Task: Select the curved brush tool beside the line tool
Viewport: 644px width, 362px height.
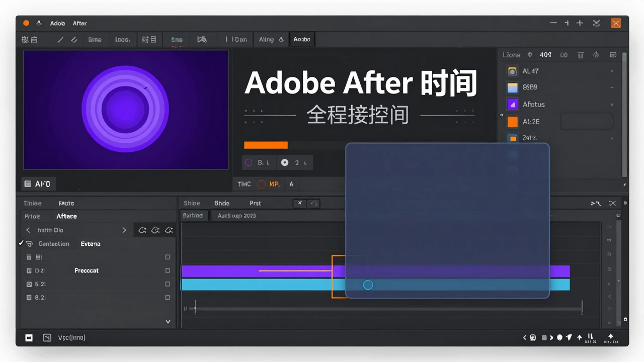Action: [74, 39]
